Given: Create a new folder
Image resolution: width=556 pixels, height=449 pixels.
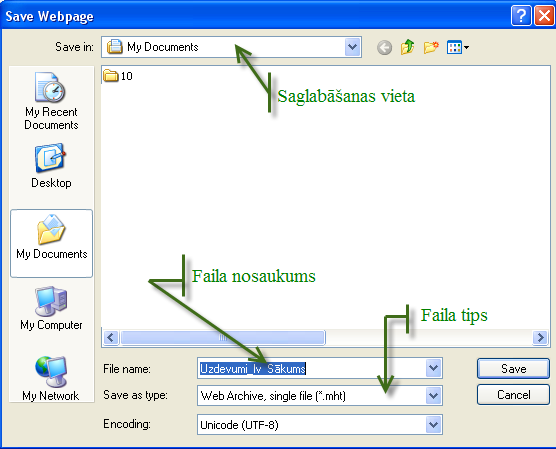Looking at the screenshot, I should pos(431,47).
